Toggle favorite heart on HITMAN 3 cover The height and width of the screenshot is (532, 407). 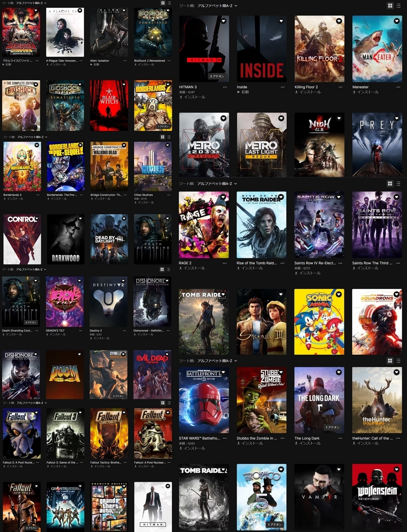223,21
